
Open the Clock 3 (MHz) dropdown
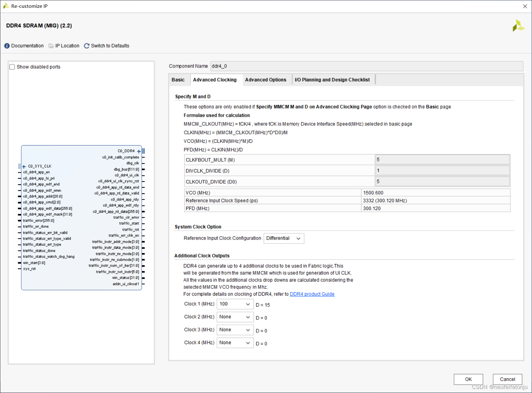point(235,330)
